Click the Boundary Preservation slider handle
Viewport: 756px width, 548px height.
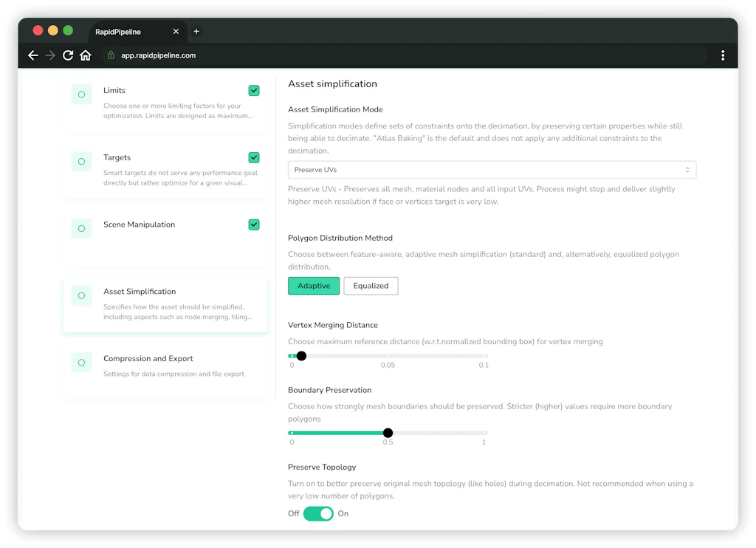coord(388,433)
